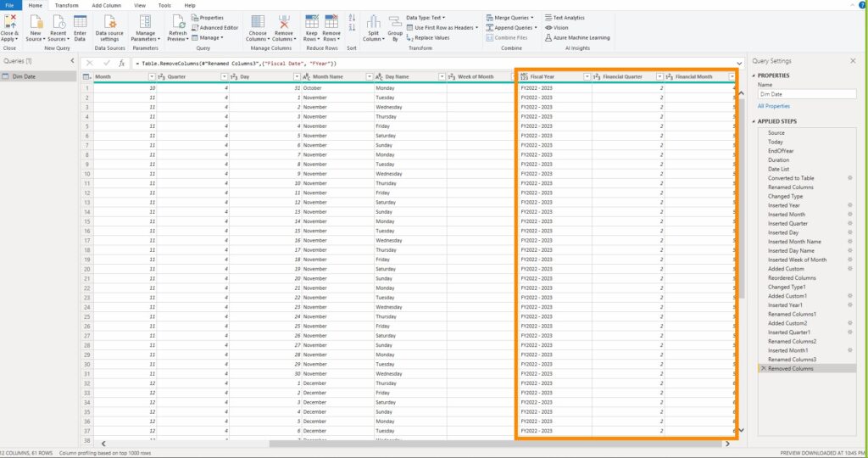Click the Remove Columns icon
The height and width of the screenshot is (458, 868).
pyautogui.click(x=284, y=22)
